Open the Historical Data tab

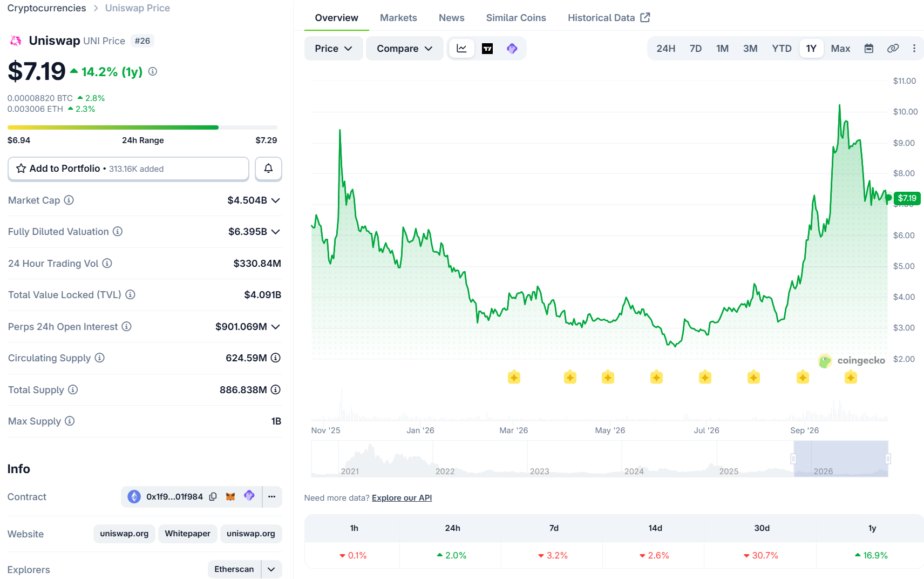coord(609,18)
